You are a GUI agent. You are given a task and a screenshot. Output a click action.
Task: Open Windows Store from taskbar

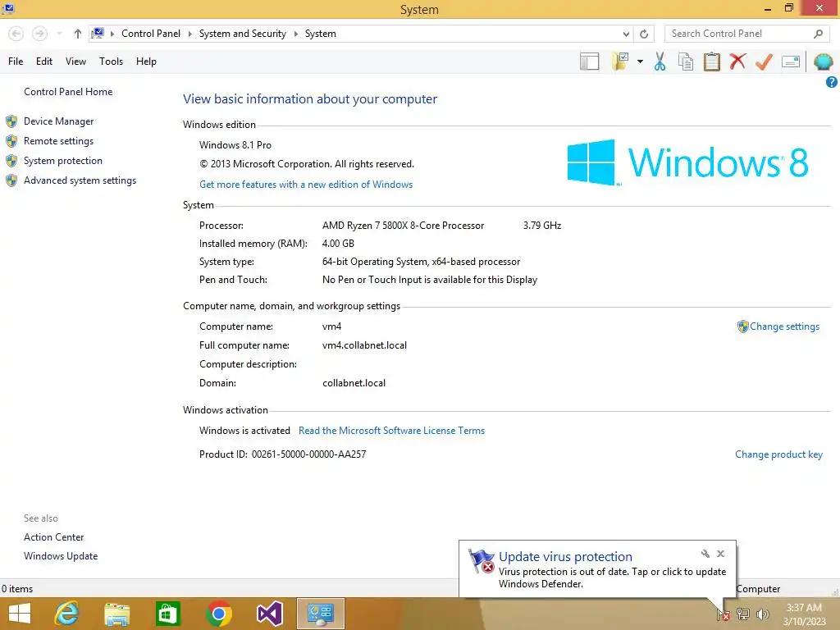coord(167,614)
